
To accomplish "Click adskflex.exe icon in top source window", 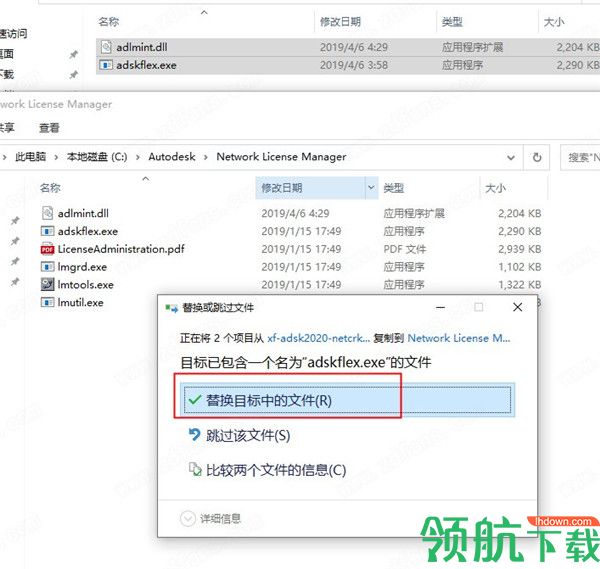I will pos(106,65).
